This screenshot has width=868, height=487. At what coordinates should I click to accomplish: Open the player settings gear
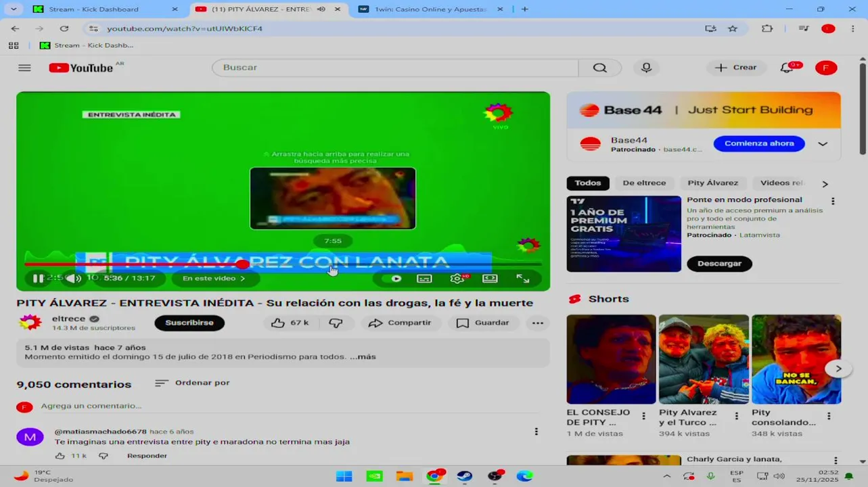pos(457,278)
